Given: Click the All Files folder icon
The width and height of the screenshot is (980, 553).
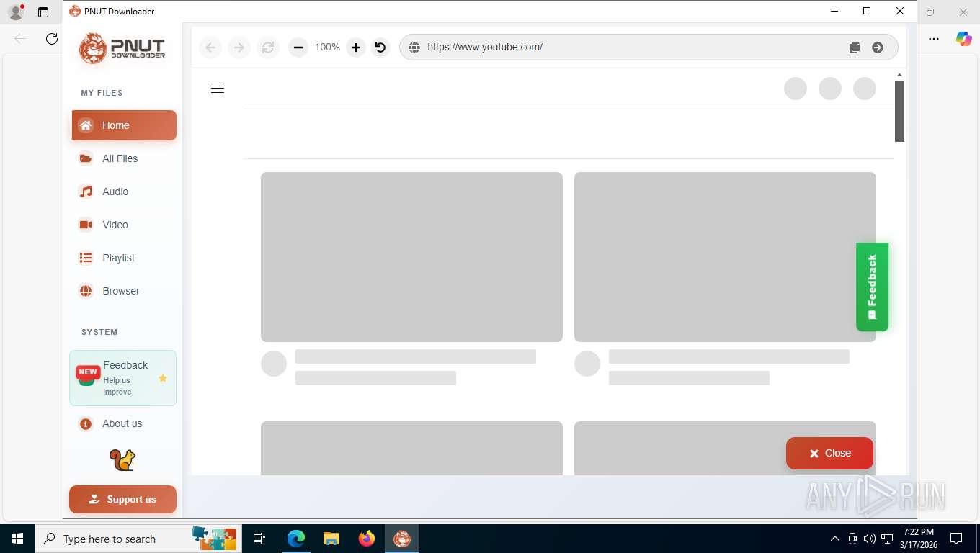Looking at the screenshot, I should click(x=86, y=158).
